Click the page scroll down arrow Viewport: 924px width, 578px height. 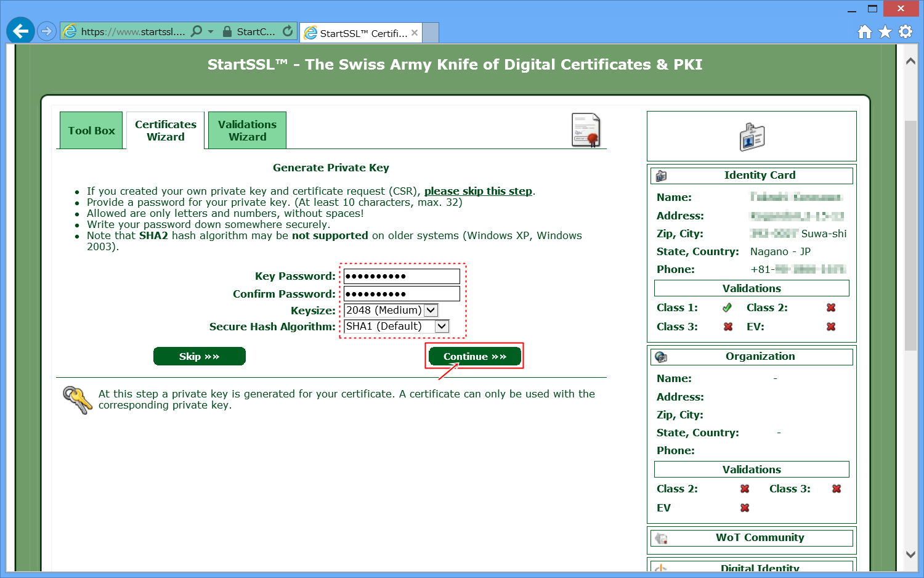[x=910, y=554]
